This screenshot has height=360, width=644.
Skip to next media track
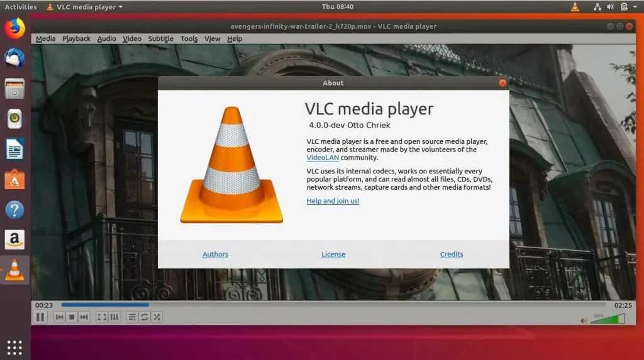84,317
